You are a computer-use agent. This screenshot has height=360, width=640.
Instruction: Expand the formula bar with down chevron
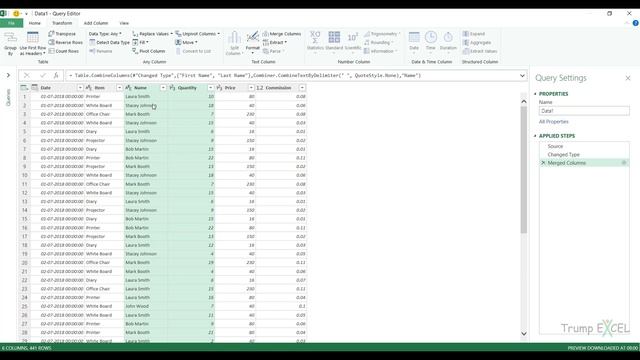click(522, 76)
